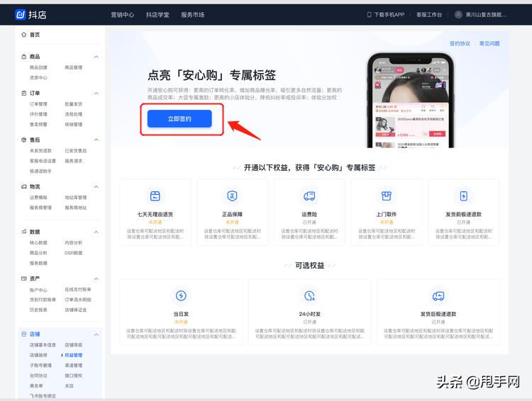
Task: Open 店铺基本信息 in the sidebar
Action: pyautogui.click(x=43, y=345)
